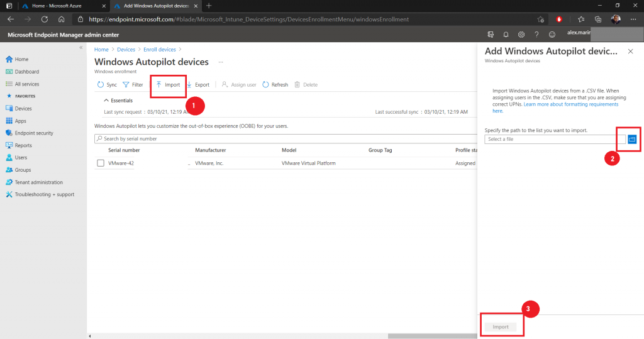Click the Import button in the pane

pyautogui.click(x=500, y=326)
